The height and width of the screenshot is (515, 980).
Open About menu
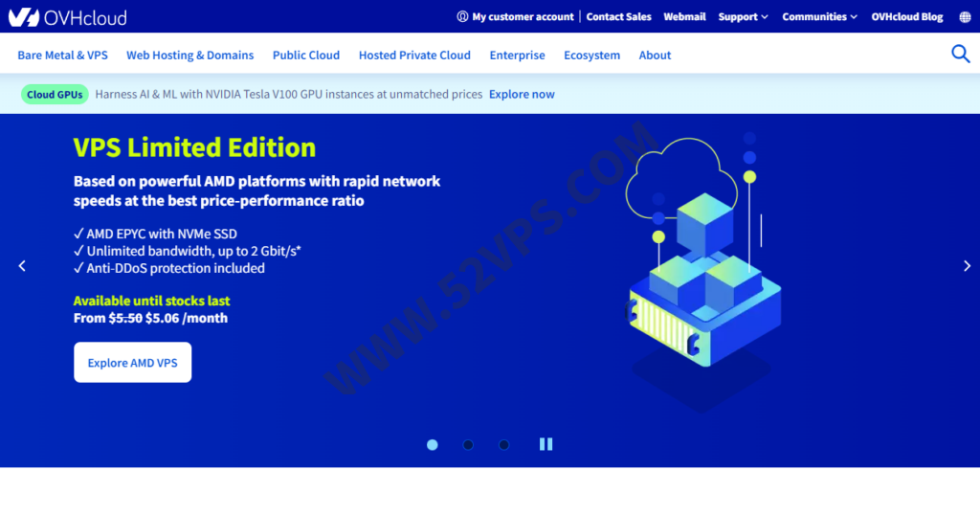[x=655, y=55]
